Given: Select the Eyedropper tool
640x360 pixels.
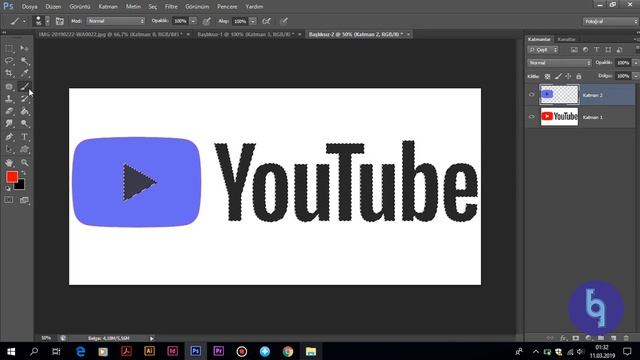Looking at the screenshot, I should point(24,73).
